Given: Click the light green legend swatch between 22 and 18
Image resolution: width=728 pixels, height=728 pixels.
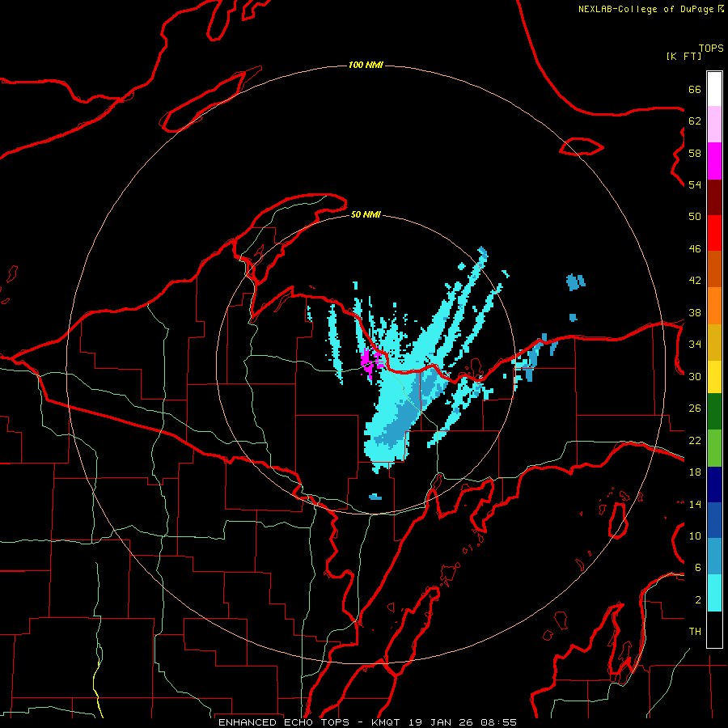Looking at the screenshot, I should (714, 448).
